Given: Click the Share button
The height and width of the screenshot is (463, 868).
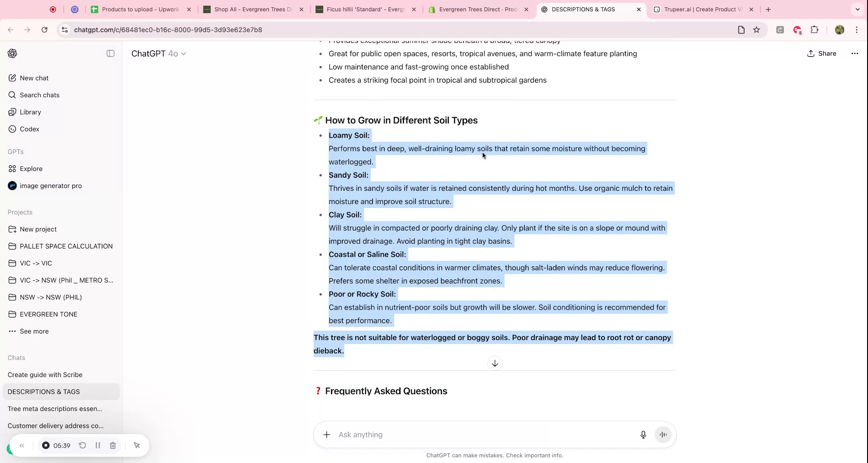Looking at the screenshot, I should (x=822, y=53).
